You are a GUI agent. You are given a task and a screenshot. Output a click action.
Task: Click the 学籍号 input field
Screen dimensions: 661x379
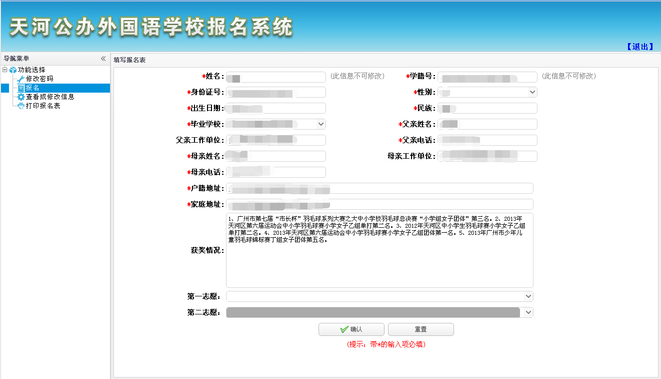pyautogui.click(x=487, y=76)
